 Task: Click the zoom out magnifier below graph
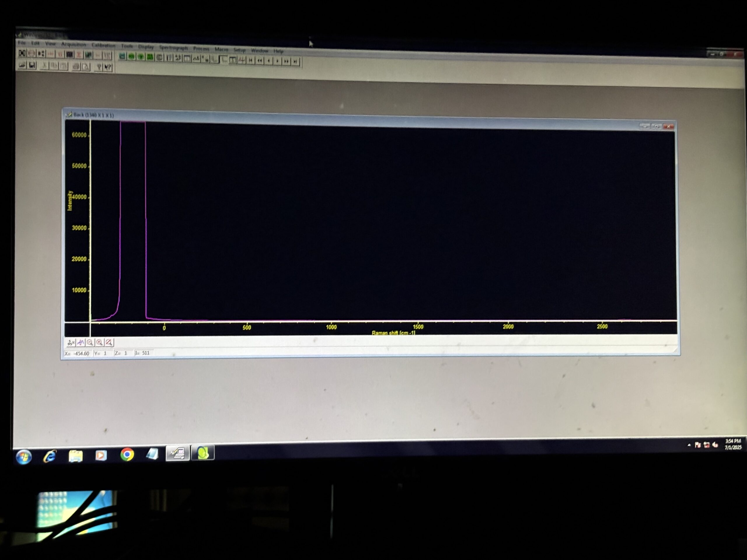[90, 343]
